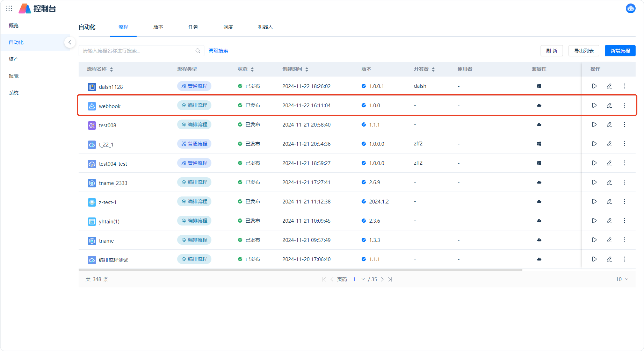The image size is (644, 351).
Task: Open more options for test008
Action: (624, 124)
